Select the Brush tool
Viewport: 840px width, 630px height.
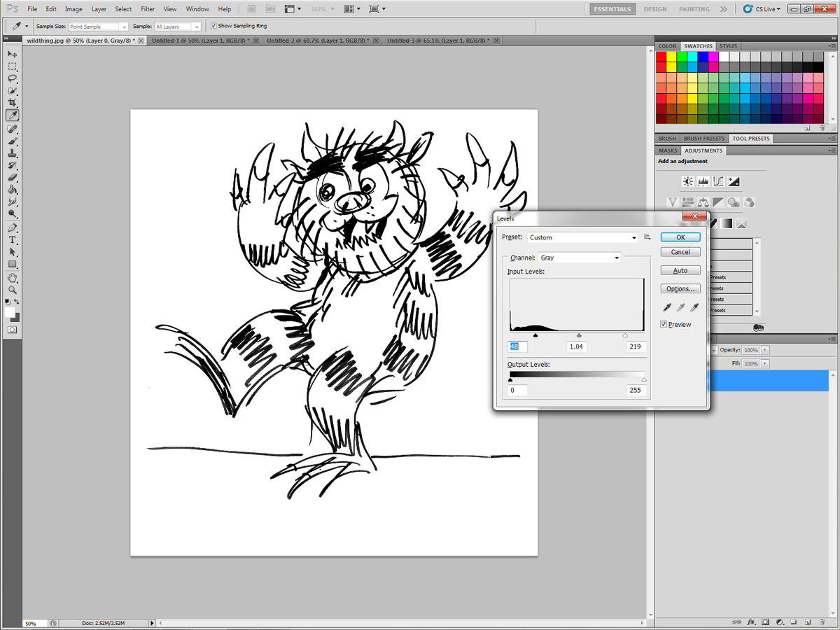[13, 141]
